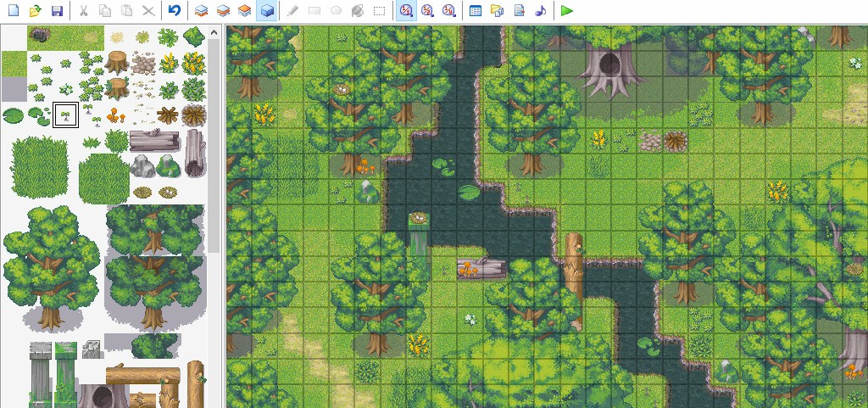
Task: Pick the bird nest with eggs palette tile
Action: [169, 192]
